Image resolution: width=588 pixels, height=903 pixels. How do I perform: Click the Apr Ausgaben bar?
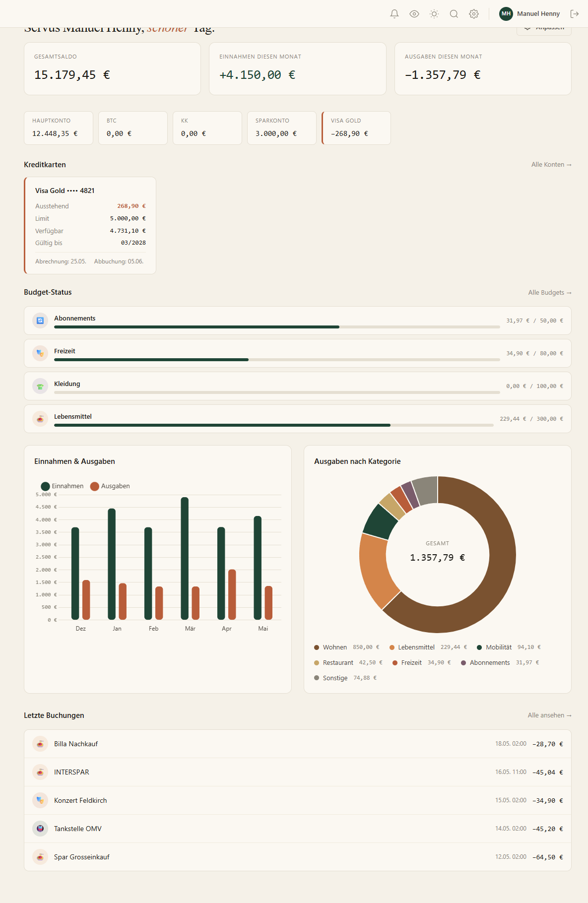coord(232,594)
